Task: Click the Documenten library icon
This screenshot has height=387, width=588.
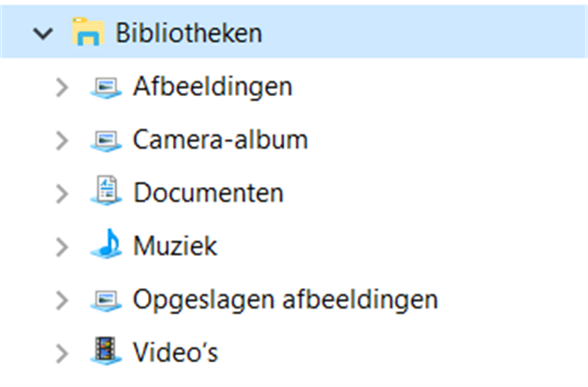Action: click(106, 190)
